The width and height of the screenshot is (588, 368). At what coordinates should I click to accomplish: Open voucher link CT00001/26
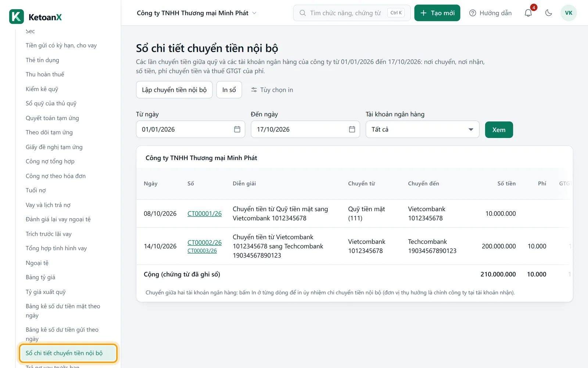coord(204,213)
